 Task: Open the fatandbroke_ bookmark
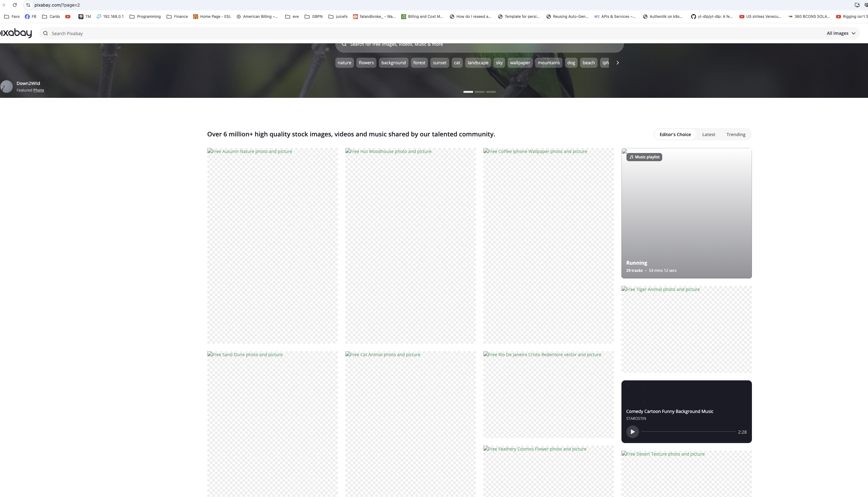pyautogui.click(x=374, y=16)
